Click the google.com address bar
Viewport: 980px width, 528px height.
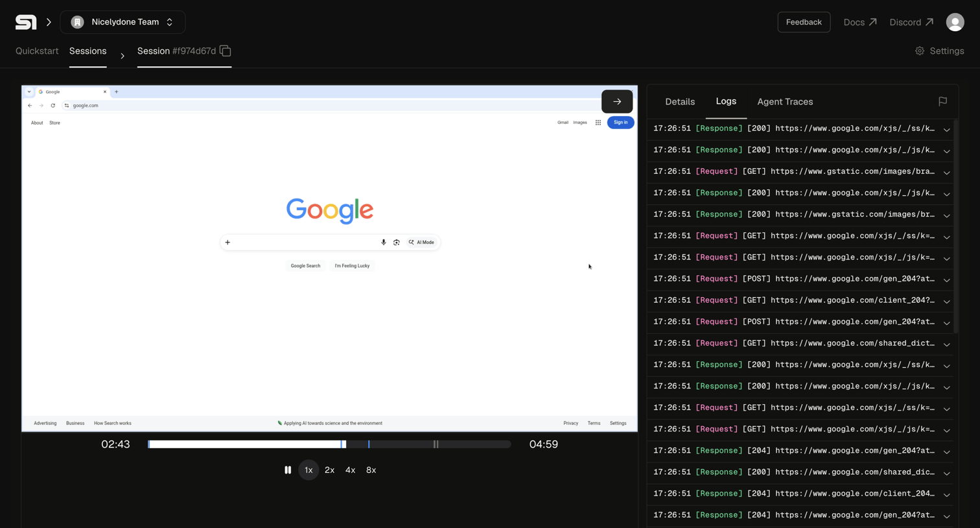(331, 106)
